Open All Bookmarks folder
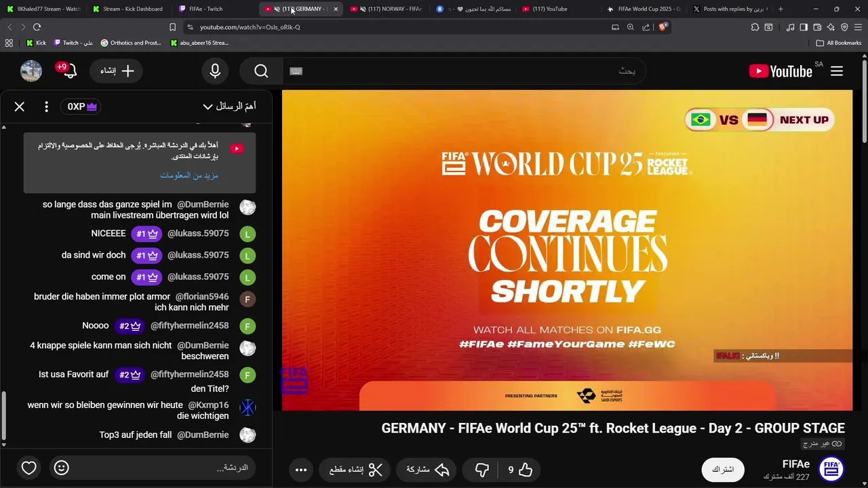 click(x=839, y=43)
